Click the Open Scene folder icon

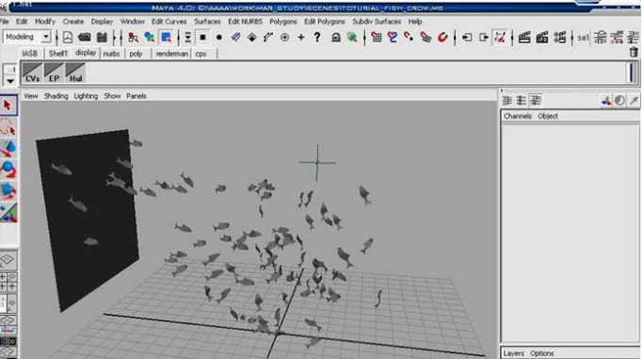point(84,38)
